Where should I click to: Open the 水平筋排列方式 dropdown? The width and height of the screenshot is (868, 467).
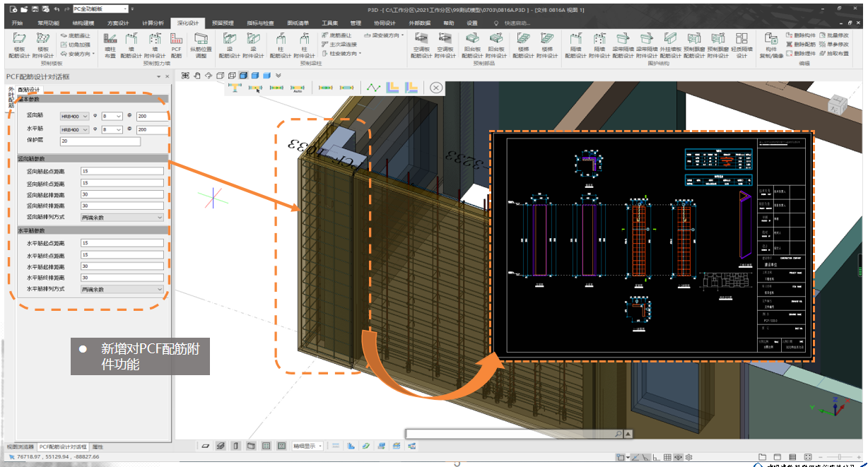pos(122,290)
